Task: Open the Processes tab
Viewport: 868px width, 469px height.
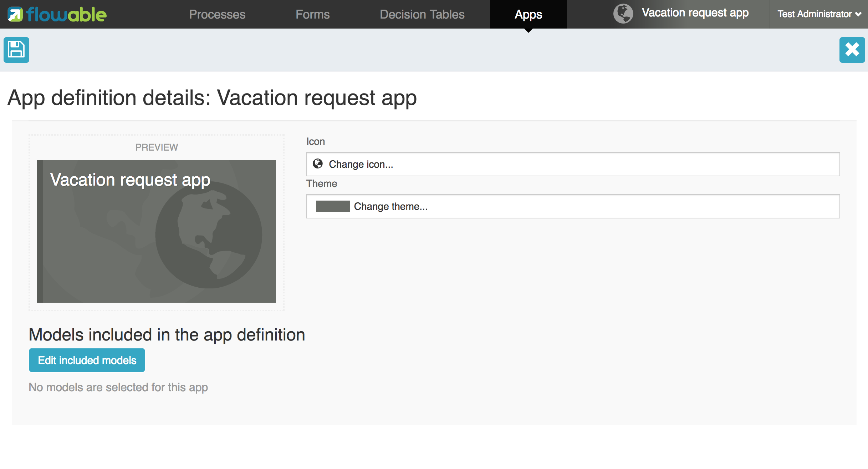Action: (217, 14)
